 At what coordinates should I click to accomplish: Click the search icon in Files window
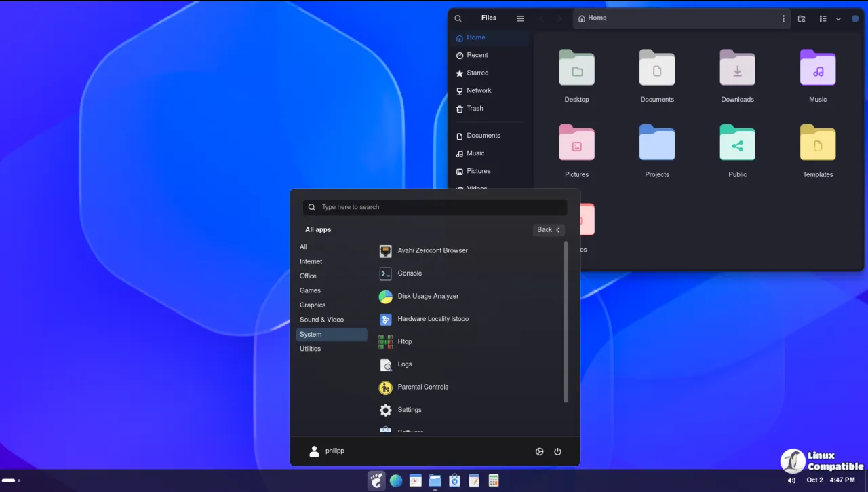(x=458, y=18)
